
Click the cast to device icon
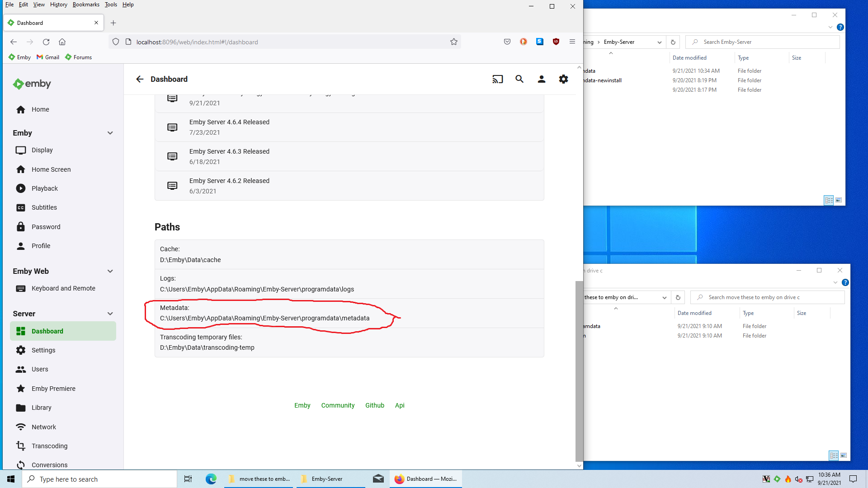pos(497,79)
